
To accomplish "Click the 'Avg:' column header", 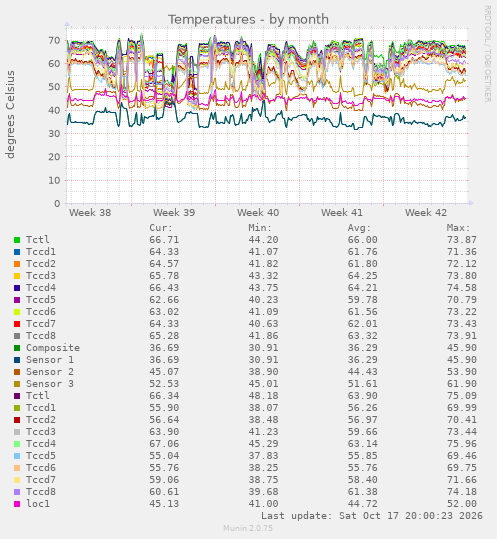I will (x=359, y=228).
